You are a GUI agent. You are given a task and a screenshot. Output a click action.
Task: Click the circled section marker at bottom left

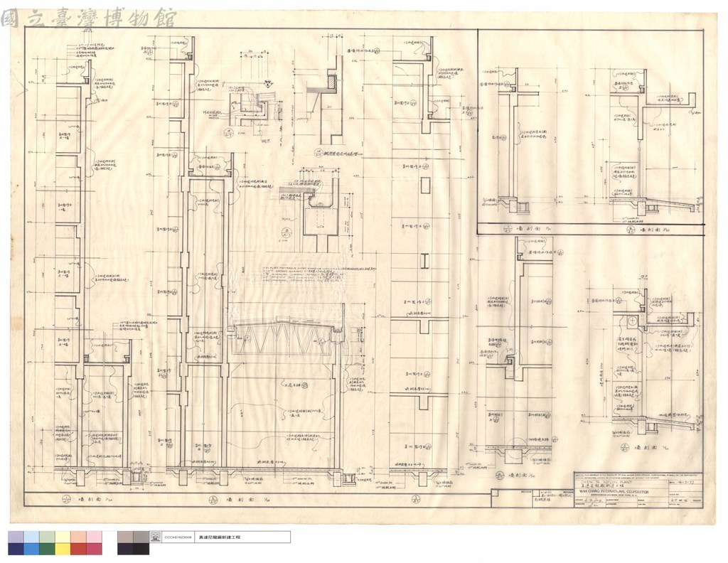[x=68, y=500]
